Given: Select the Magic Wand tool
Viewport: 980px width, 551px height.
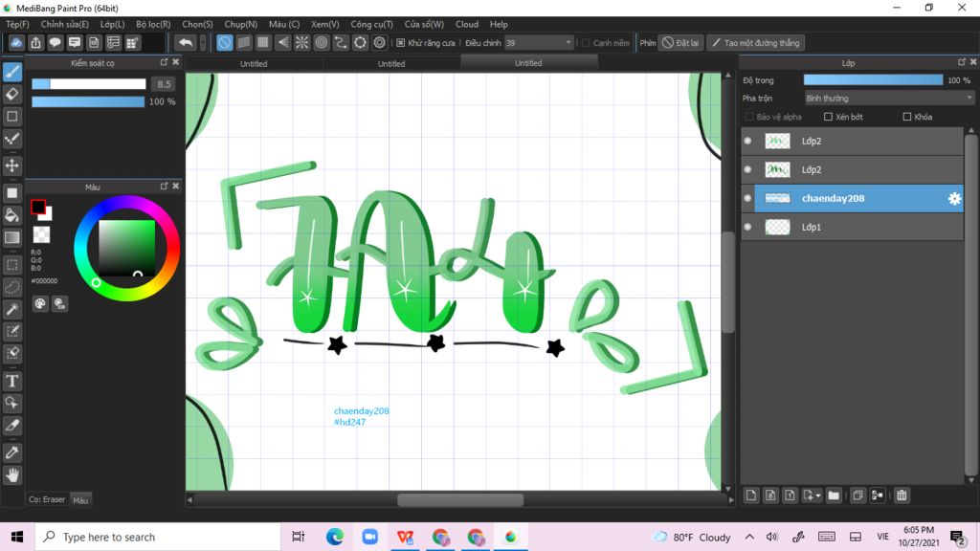Looking at the screenshot, I should tap(12, 309).
